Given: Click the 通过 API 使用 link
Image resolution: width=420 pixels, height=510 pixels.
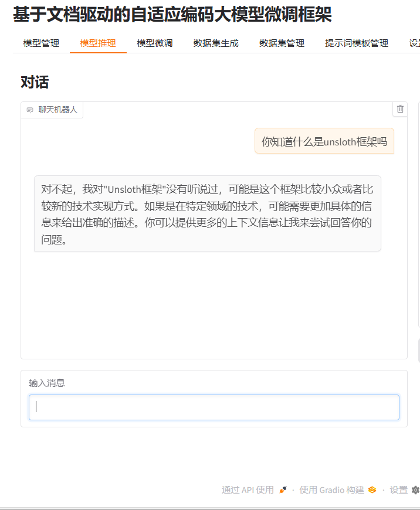Looking at the screenshot, I should [254, 490].
